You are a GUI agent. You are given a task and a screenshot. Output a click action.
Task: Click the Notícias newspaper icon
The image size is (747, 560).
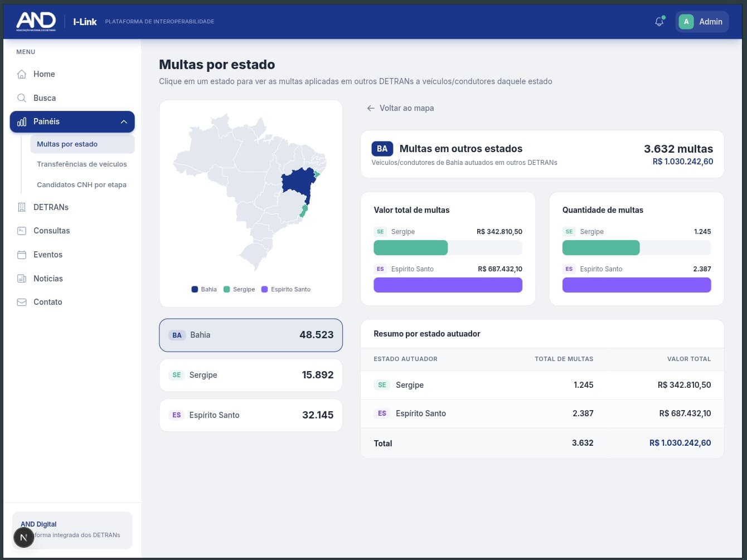(x=22, y=279)
